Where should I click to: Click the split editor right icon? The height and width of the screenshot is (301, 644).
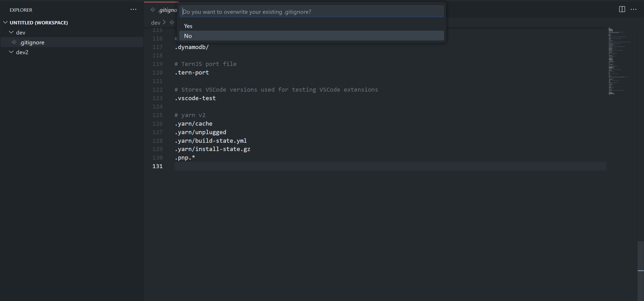pos(622,9)
